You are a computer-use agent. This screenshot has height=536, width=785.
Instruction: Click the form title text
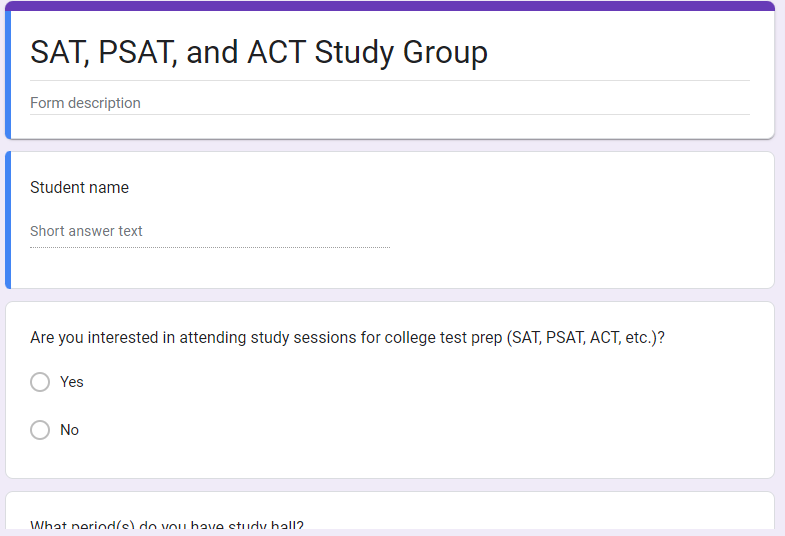(x=259, y=52)
